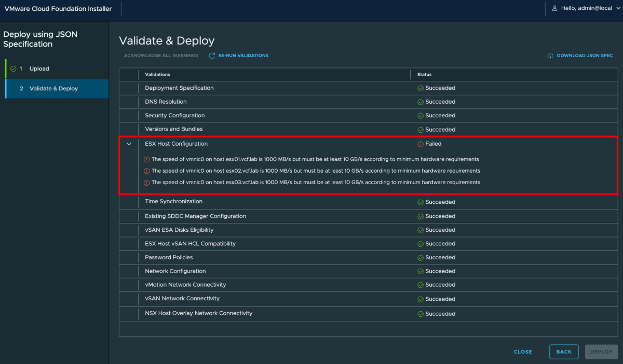Viewport: 623px width, 364px height.
Task: Click the Failed status text
Action: pos(434,144)
